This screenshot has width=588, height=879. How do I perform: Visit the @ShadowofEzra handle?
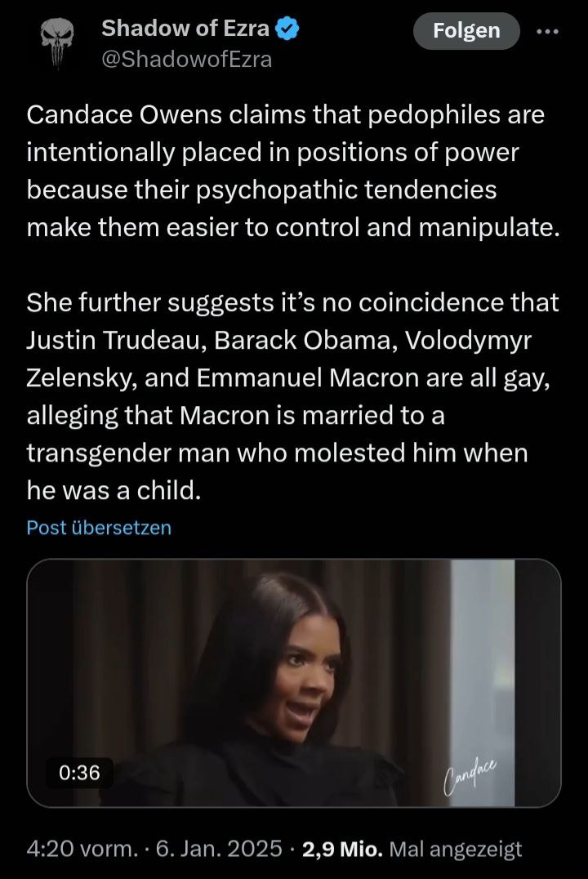click(x=187, y=60)
